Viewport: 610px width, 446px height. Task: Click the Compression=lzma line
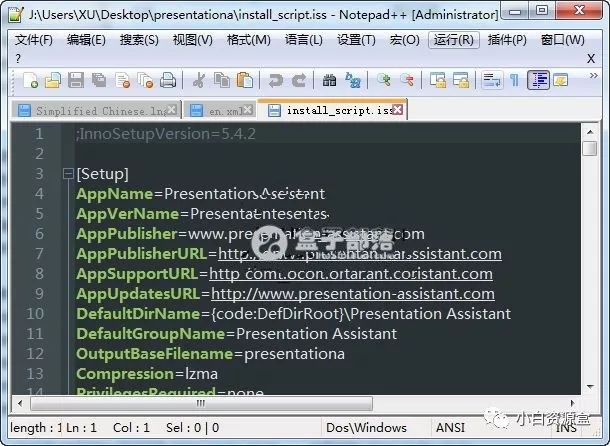click(x=147, y=374)
